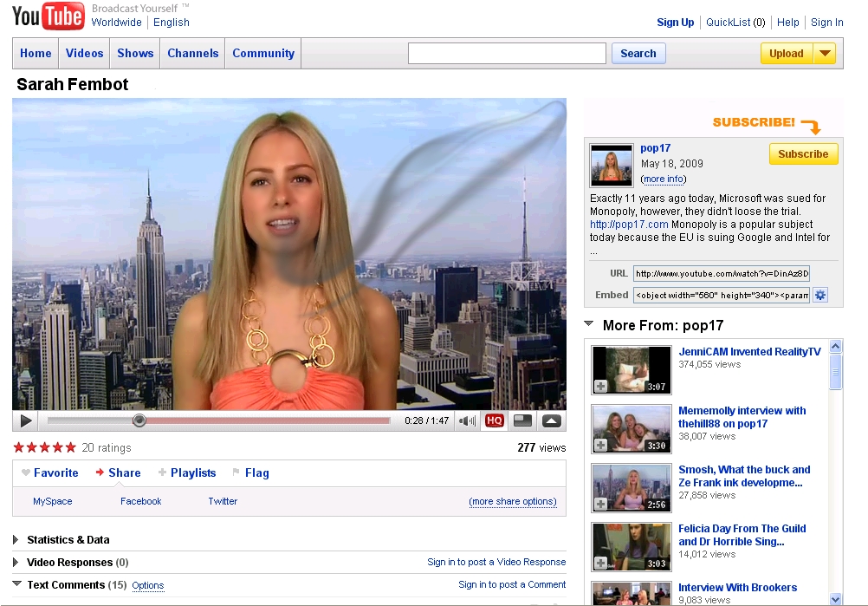Expand the Video Responses section

point(16,563)
